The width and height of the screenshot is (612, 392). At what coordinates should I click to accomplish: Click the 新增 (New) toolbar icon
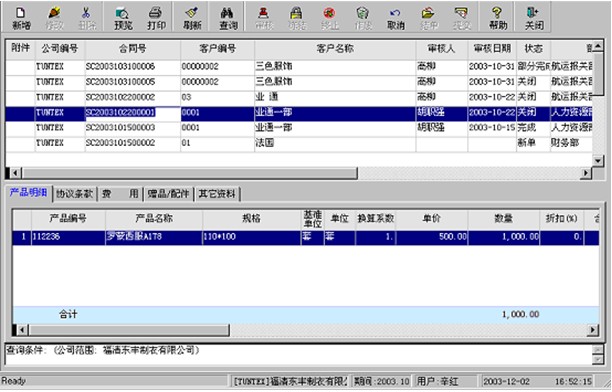(21, 18)
